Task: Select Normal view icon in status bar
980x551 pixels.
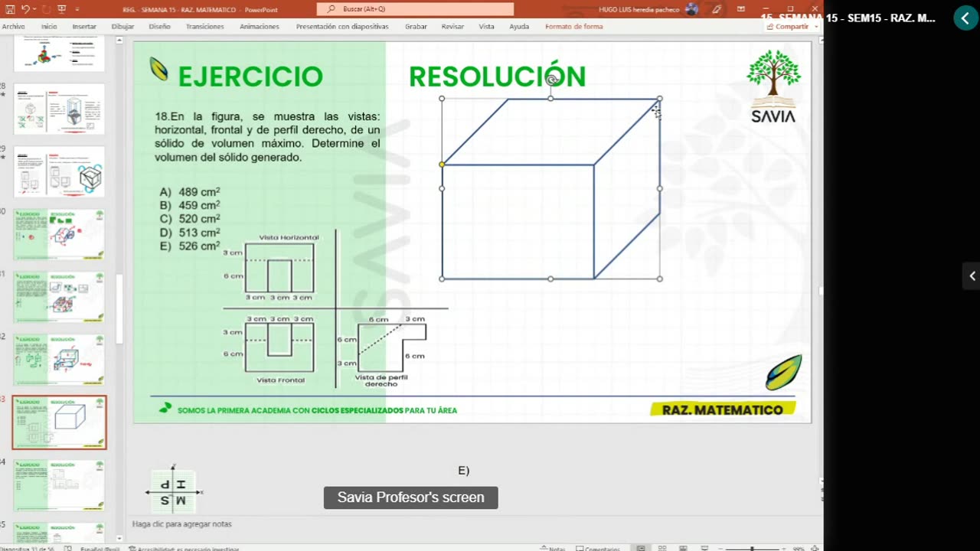Action: pos(641,548)
